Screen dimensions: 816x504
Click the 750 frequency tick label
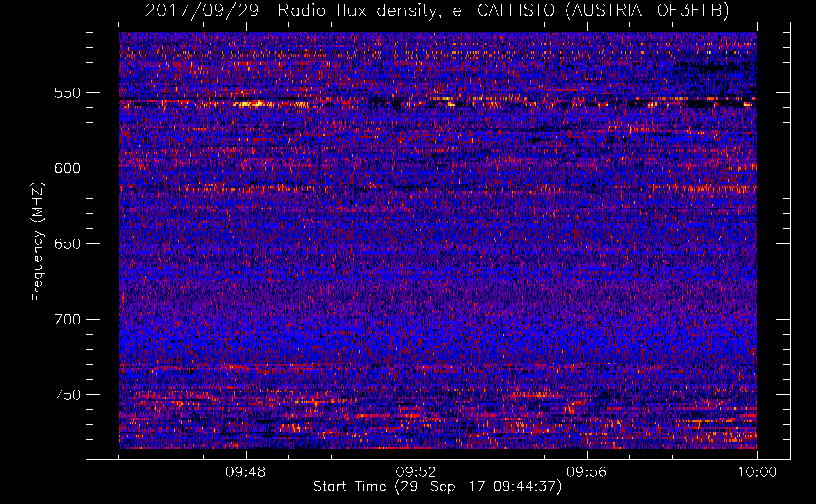(68, 395)
